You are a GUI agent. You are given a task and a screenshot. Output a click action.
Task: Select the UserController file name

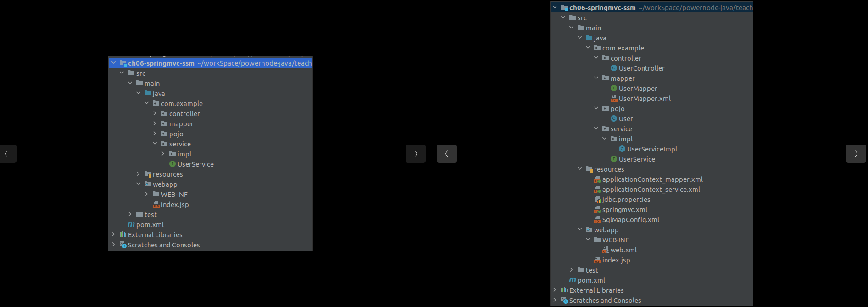click(x=641, y=68)
